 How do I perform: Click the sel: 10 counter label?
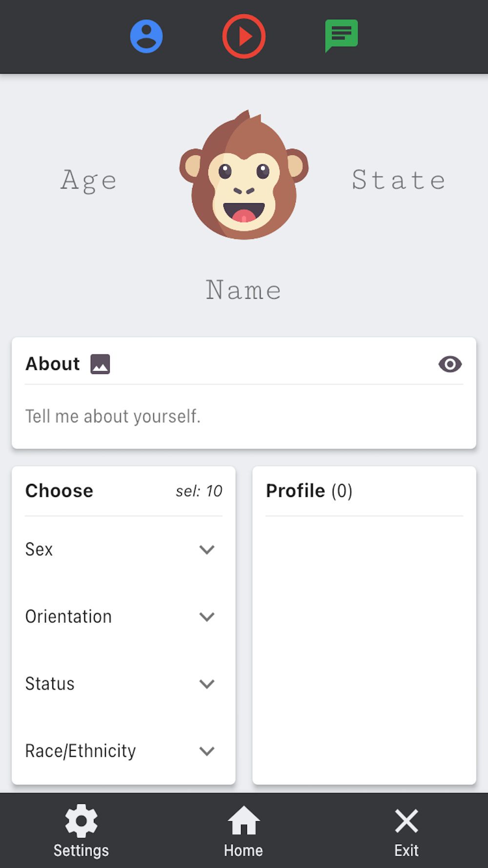(199, 491)
